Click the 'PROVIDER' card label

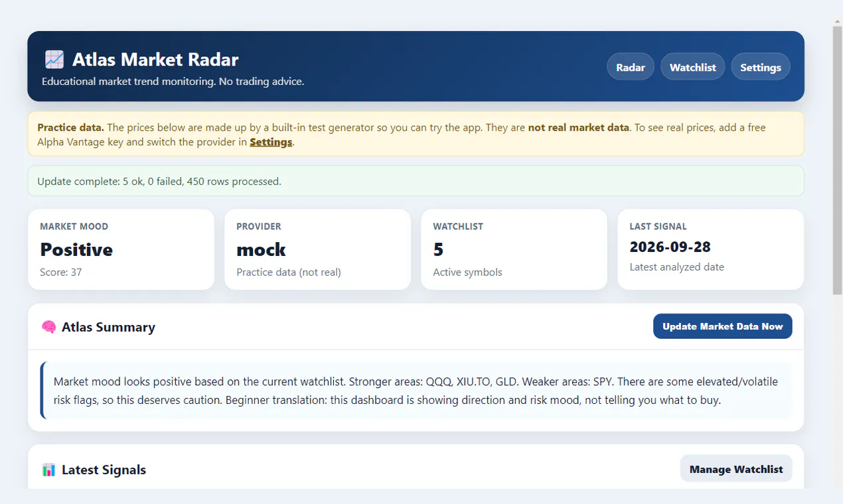[x=259, y=226]
